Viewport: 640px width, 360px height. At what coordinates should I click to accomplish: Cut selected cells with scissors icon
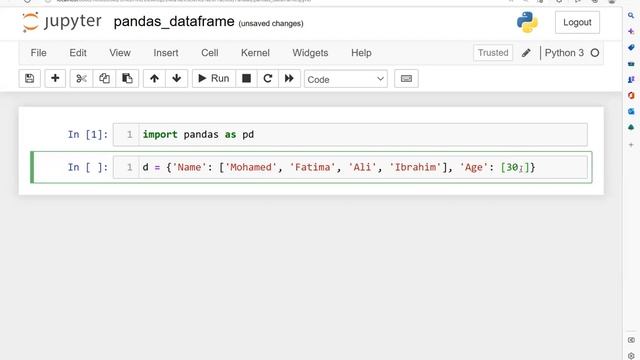pyautogui.click(x=81, y=78)
